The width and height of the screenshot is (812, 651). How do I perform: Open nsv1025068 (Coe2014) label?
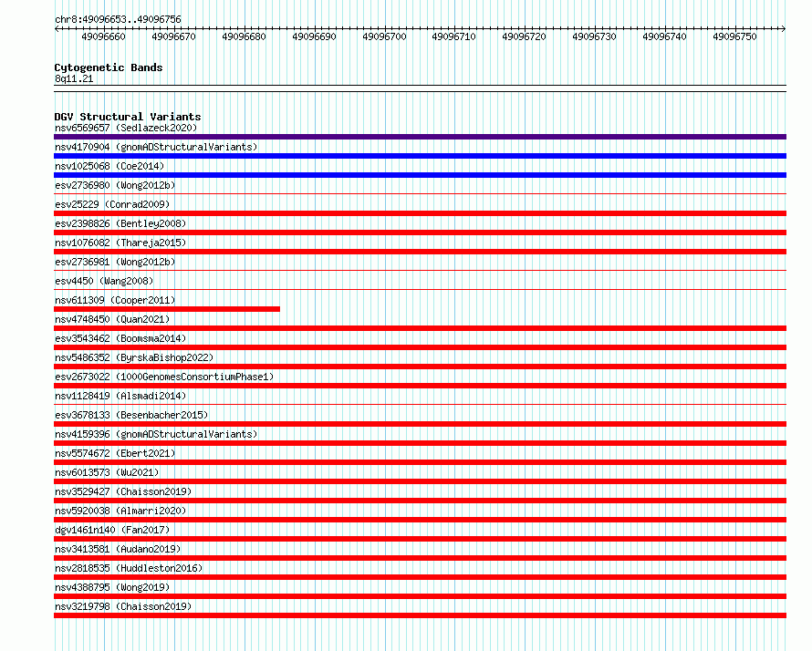point(109,166)
